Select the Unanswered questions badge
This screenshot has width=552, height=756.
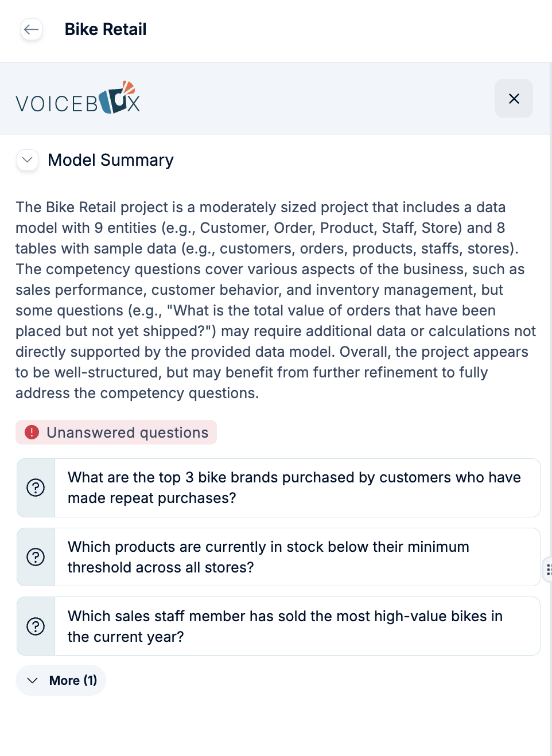point(116,432)
